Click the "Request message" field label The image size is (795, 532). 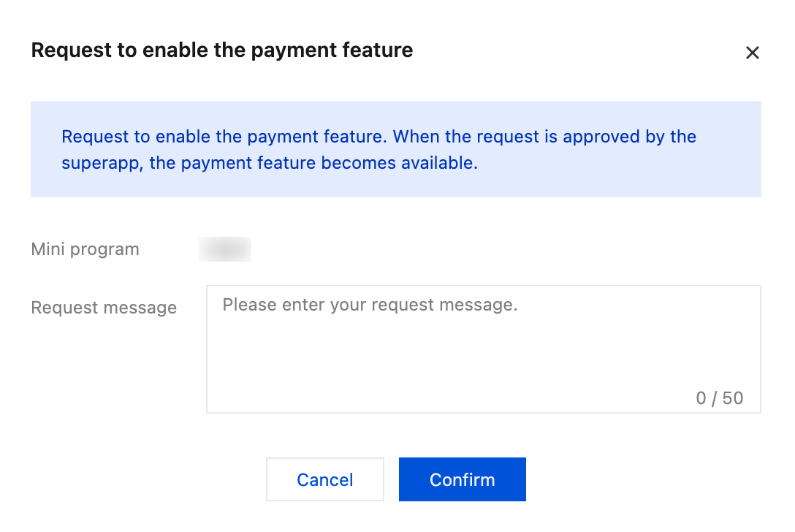104,308
